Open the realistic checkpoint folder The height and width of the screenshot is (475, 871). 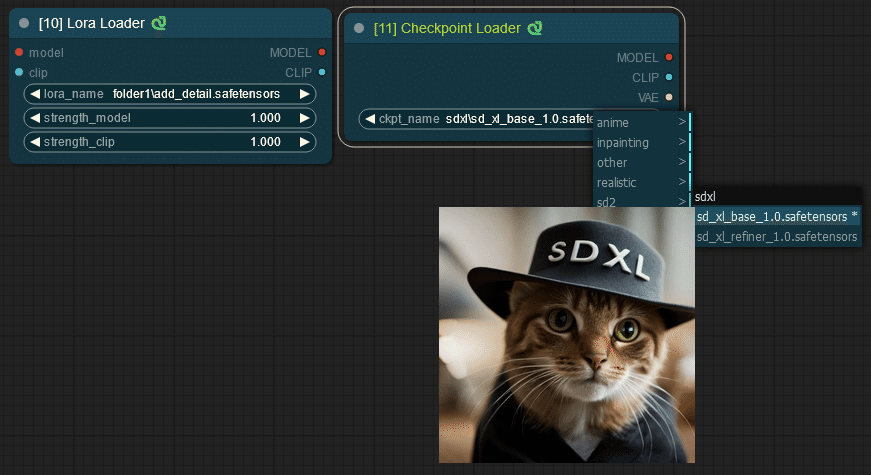tap(642, 183)
